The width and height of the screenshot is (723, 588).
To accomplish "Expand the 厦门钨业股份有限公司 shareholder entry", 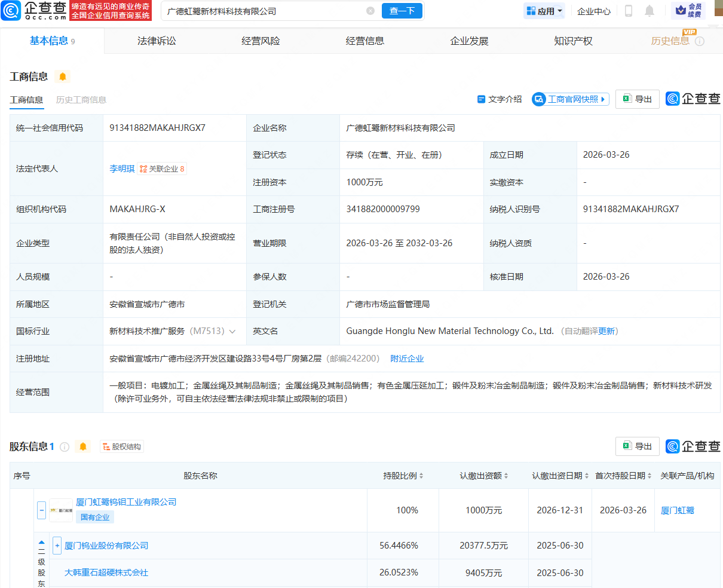I will pyautogui.click(x=56, y=545).
